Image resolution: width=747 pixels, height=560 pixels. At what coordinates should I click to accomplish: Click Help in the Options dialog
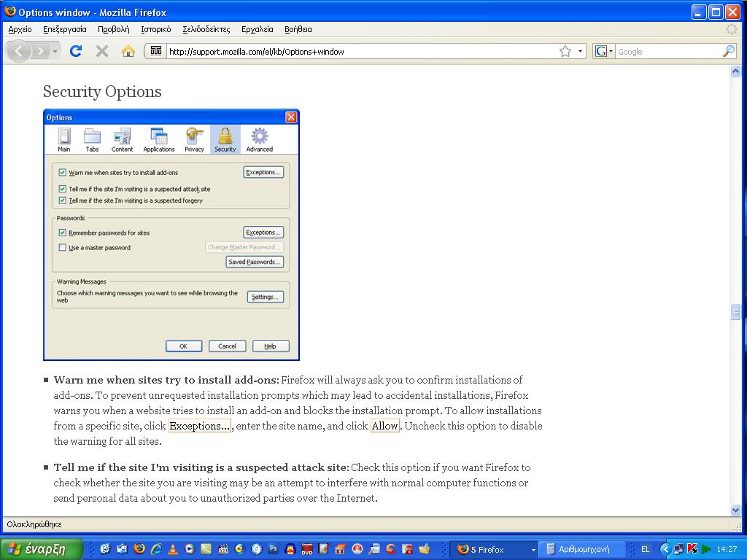click(x=271, y=346)
